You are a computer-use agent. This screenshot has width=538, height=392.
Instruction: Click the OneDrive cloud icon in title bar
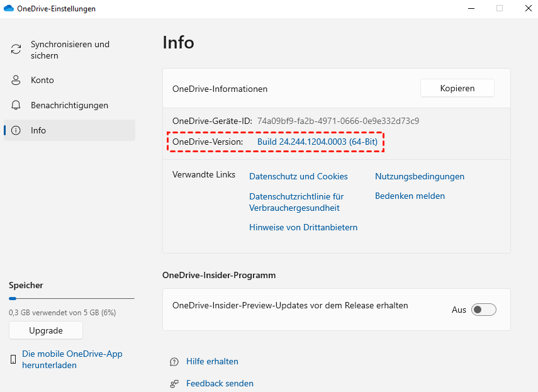pos(9,9)
